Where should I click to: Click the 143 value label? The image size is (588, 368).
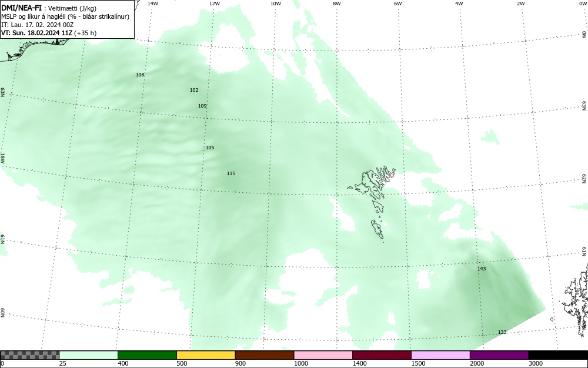(482, 269)
